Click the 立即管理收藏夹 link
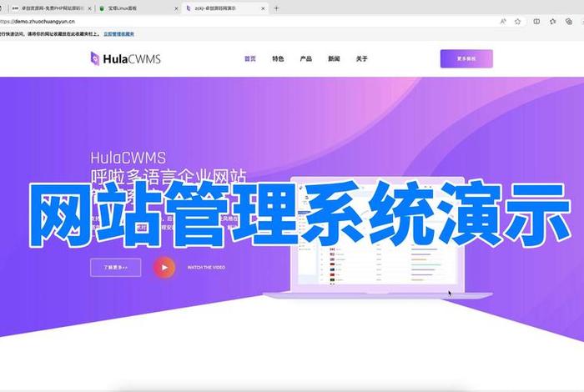 118,34
